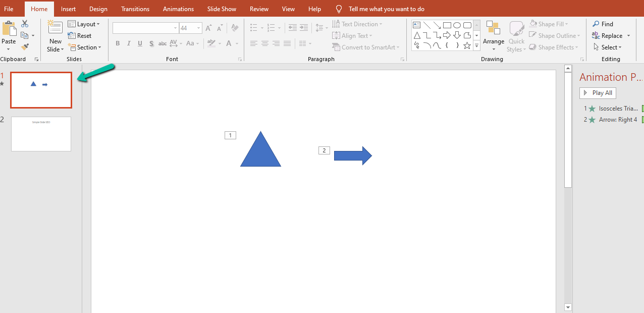The height and width of the screenshot is (313, 644).
Task: Click the Strikethrough icon
Action: coord(163,43)
